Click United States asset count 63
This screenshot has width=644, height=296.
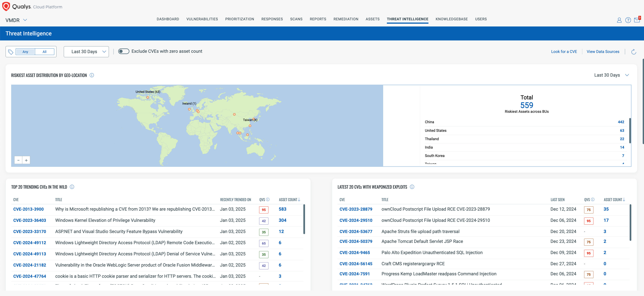point(622,130)
